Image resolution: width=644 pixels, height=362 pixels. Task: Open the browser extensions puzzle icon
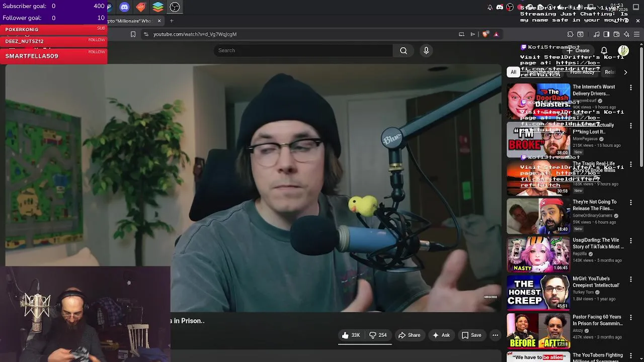570,34
